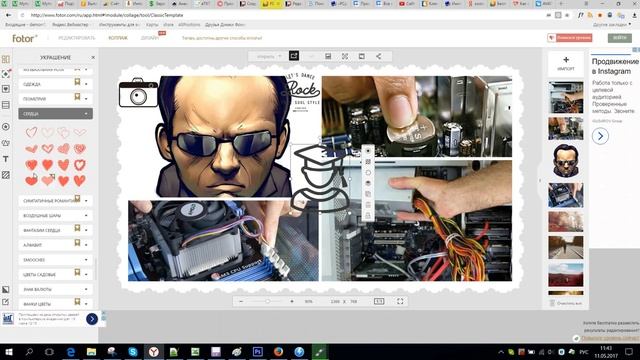
Task: Collapse the selected СЕРДЦА category
Action: click(x=56, y=113)
